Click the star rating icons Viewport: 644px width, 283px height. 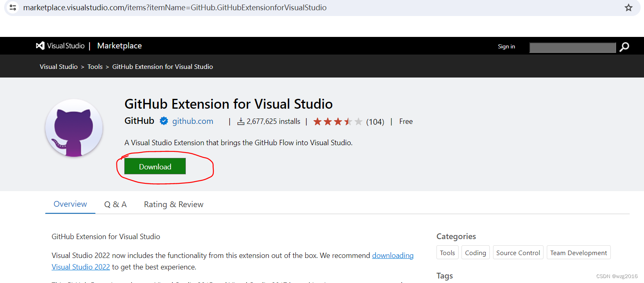(x=338, y=121)
